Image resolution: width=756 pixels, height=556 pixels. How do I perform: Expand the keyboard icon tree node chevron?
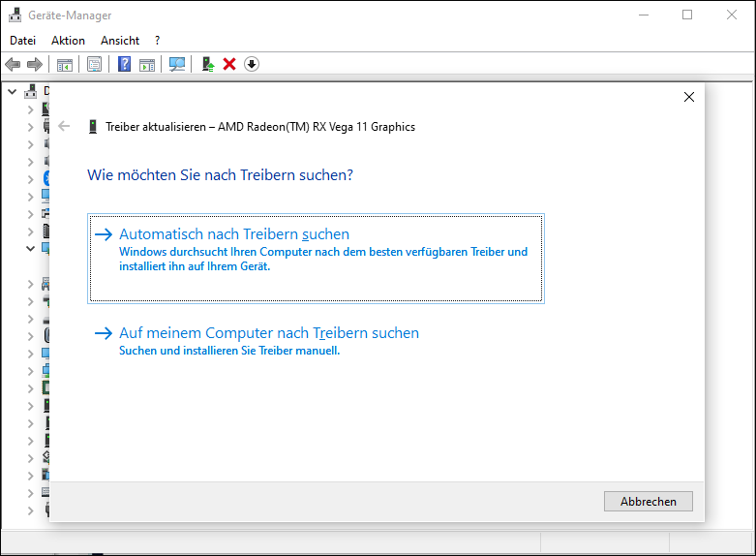click(x=30, y=493)
